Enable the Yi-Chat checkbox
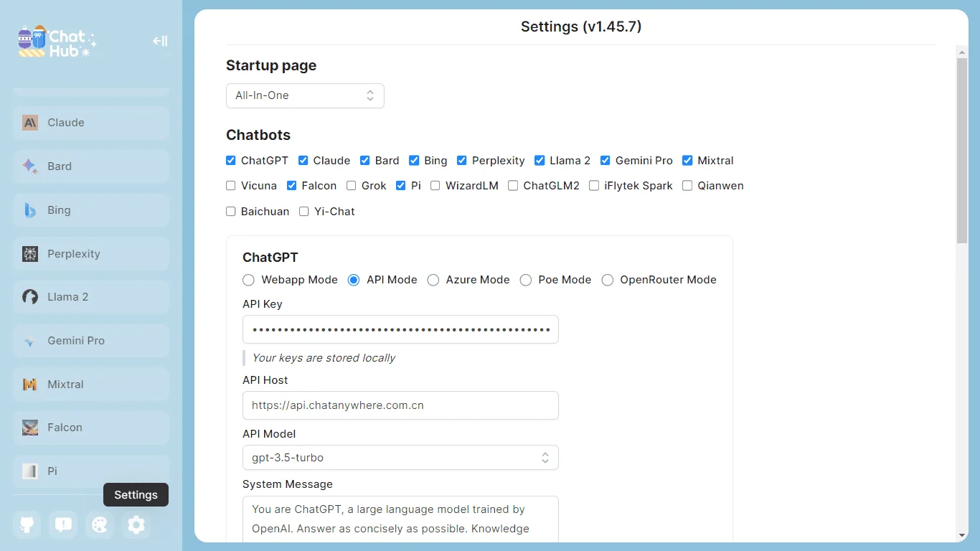This screenshot has width=980, height=551. coord(304,212)
